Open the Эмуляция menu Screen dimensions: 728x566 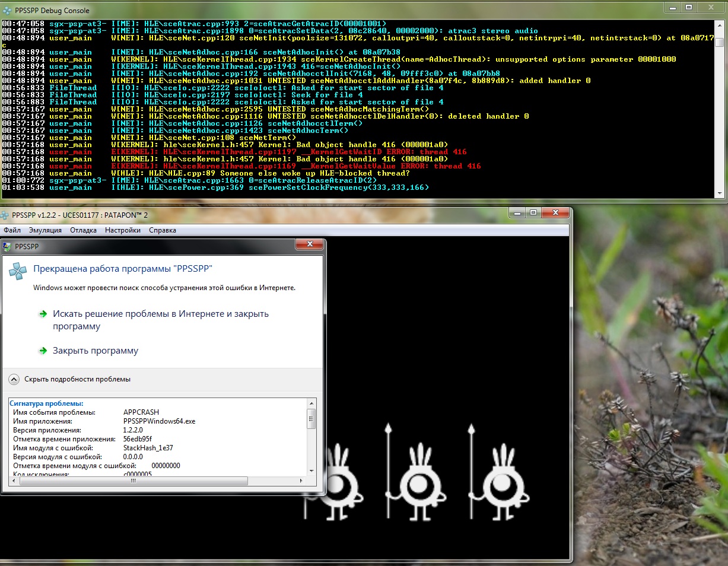pyautogui.click(x=45, y=230)
